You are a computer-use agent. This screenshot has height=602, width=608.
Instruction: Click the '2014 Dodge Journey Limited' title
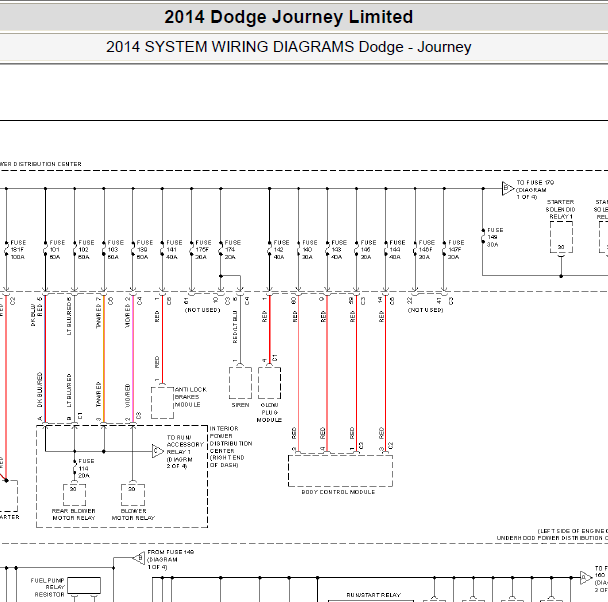288,17
